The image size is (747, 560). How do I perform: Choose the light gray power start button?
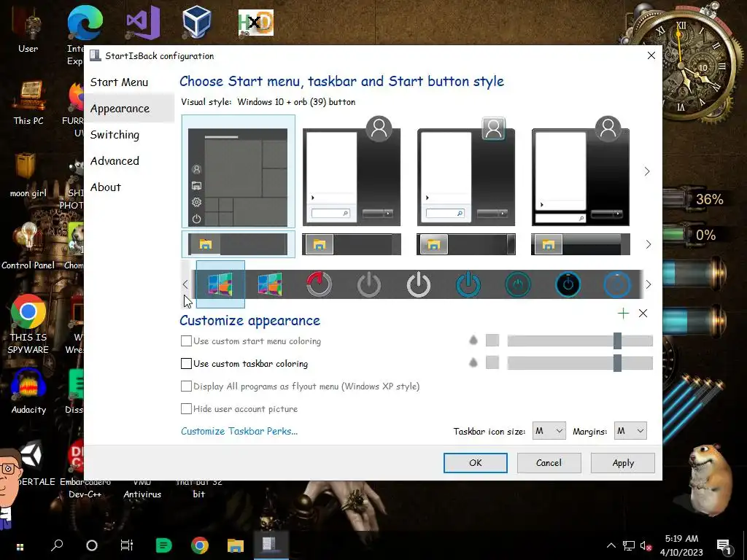418,284
